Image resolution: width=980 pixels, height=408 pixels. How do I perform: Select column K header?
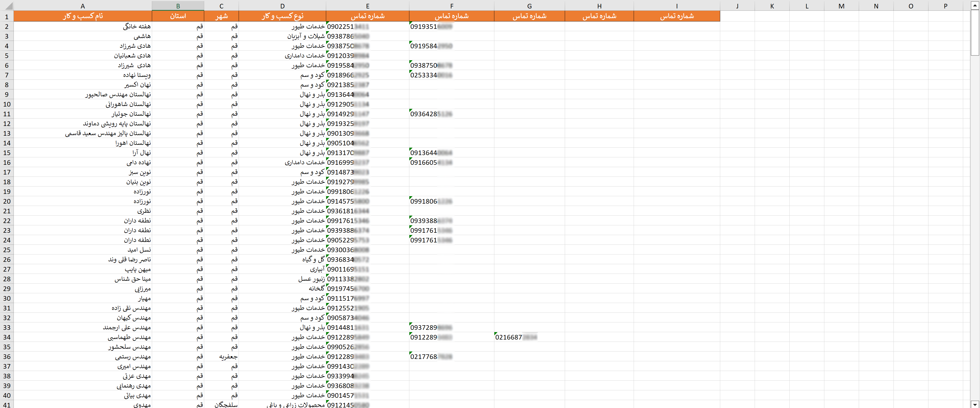pos(772,6)
